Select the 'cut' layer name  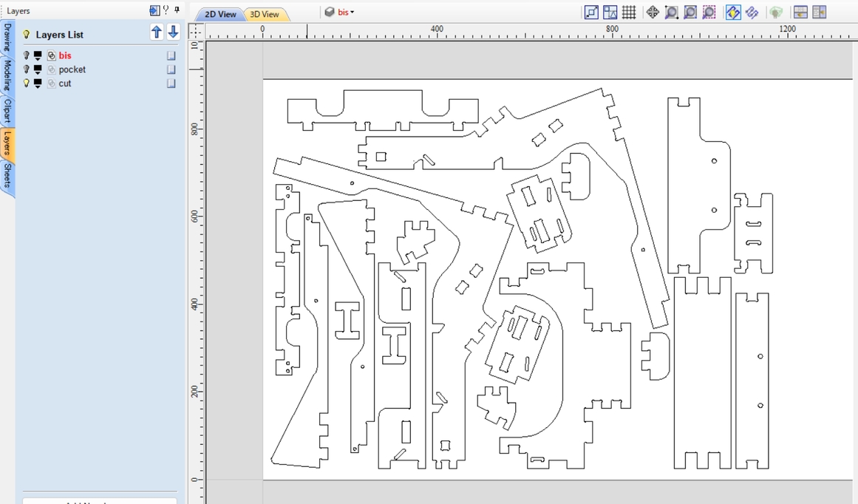(x=65, y=84)
